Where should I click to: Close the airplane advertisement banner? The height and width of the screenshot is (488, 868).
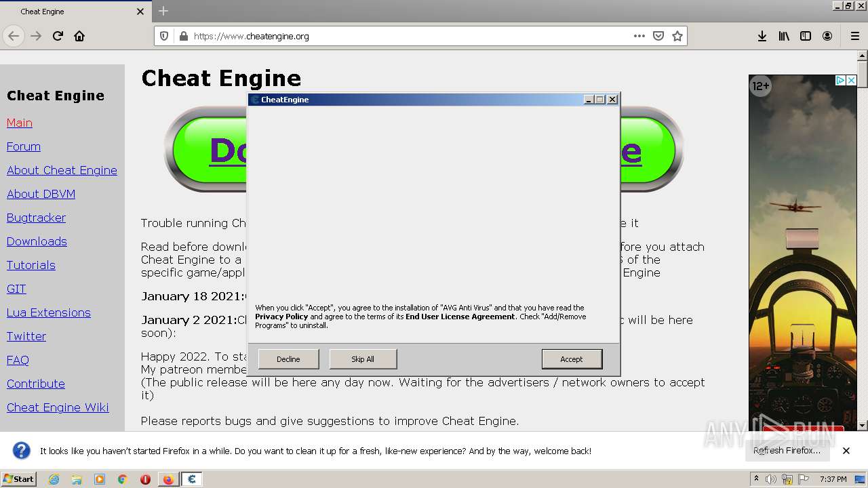point(852,80)
